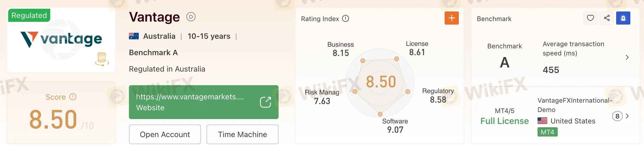644x154 pixels.
Task: Click the blue alert report icon
Action: [623, 18]
